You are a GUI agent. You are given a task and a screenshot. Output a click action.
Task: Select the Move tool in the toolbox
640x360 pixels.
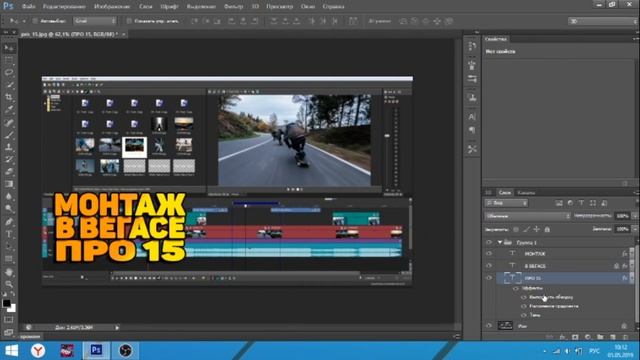9,48
